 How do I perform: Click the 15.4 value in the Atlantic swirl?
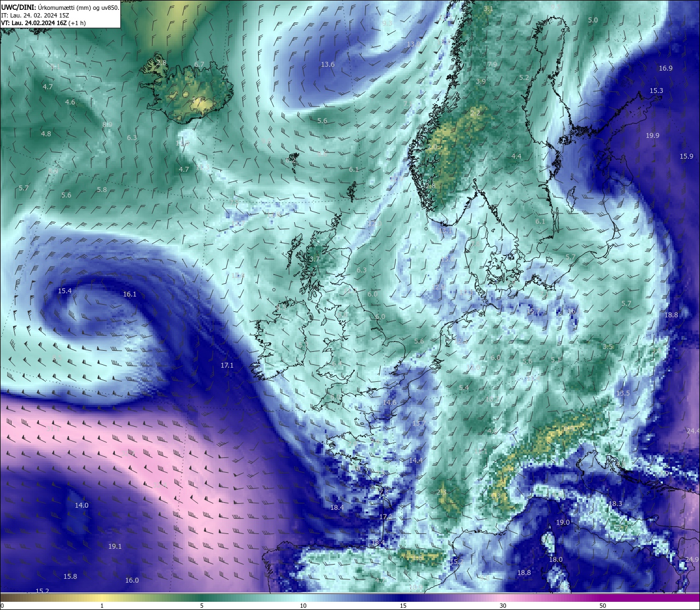pos(65,291)
